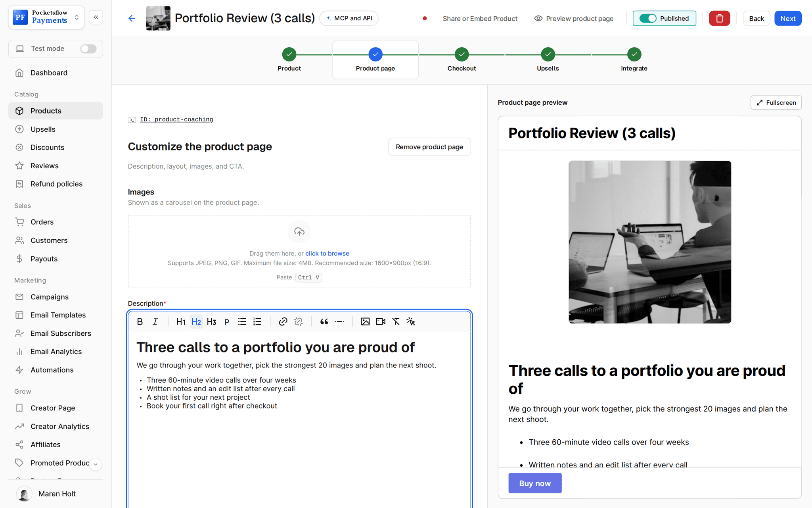Insert blockquote in description
The width and height of the screenshot is (812, 508).
pyautogui.click(x=324, y=321)
